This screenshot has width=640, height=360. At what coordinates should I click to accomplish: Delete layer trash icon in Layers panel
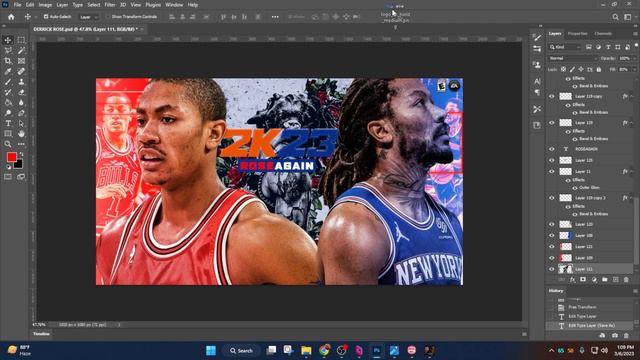pyautogui.click(x=626, y=280)
